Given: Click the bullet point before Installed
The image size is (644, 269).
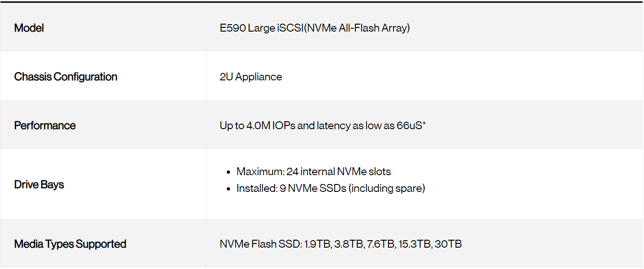Looking at the screenshot, I should pyautogui.click(x=228, y=189).
